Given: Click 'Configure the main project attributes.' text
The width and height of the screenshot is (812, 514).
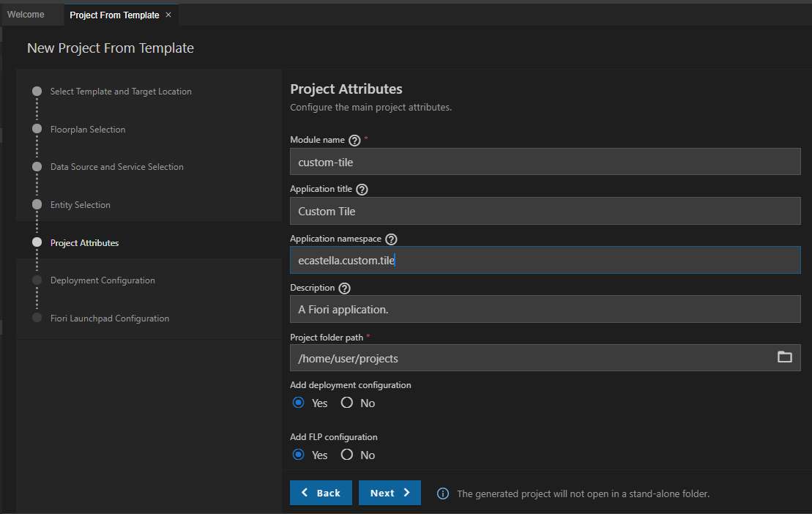Looking at the screenshot, I should (x=370, y=107).
